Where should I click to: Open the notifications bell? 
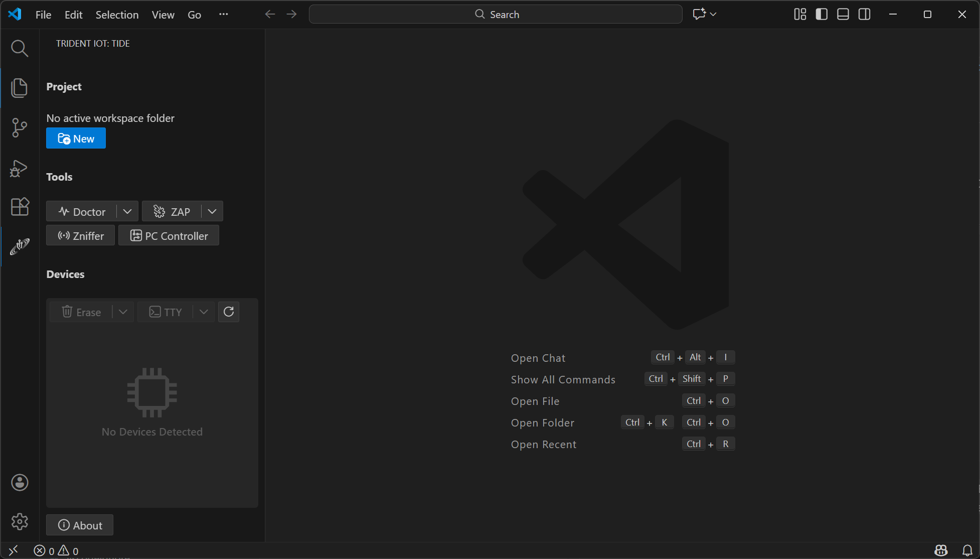[x=967, y=550]
